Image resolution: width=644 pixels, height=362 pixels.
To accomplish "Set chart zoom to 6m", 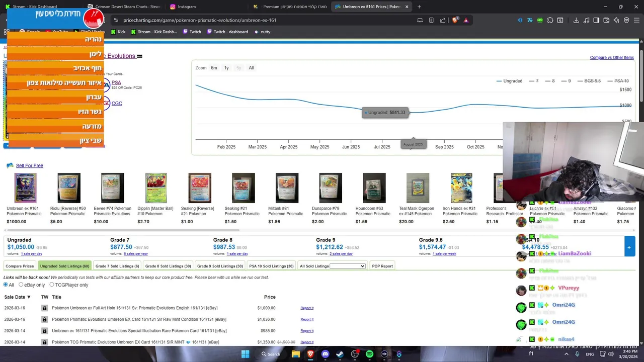I will pyautogui.click(x=214, y=68).
